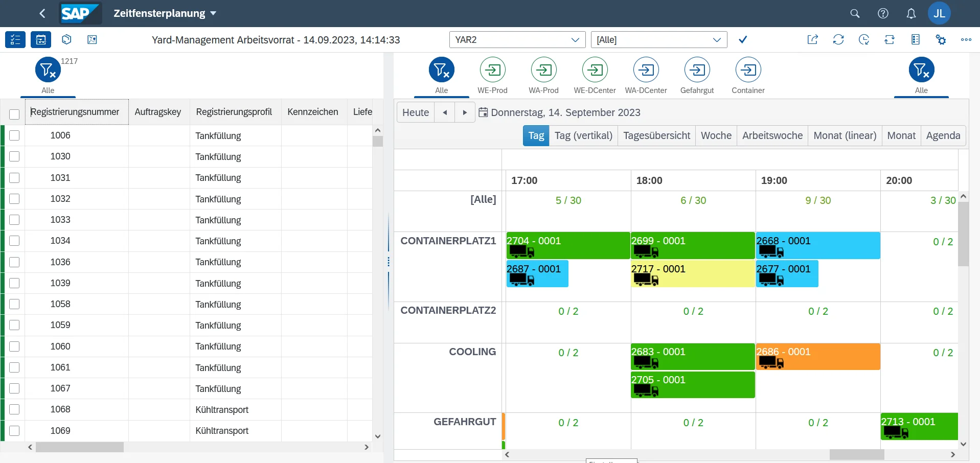Refresh using the circular arrows icon
The image size is (980, 463).
(x=838, y=40)
